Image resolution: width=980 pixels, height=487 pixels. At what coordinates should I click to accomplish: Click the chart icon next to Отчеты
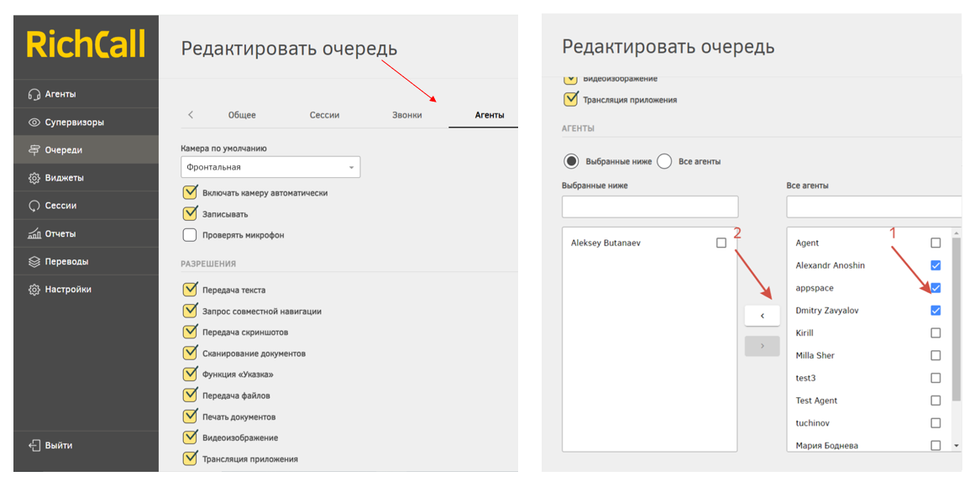coord(34,233)
